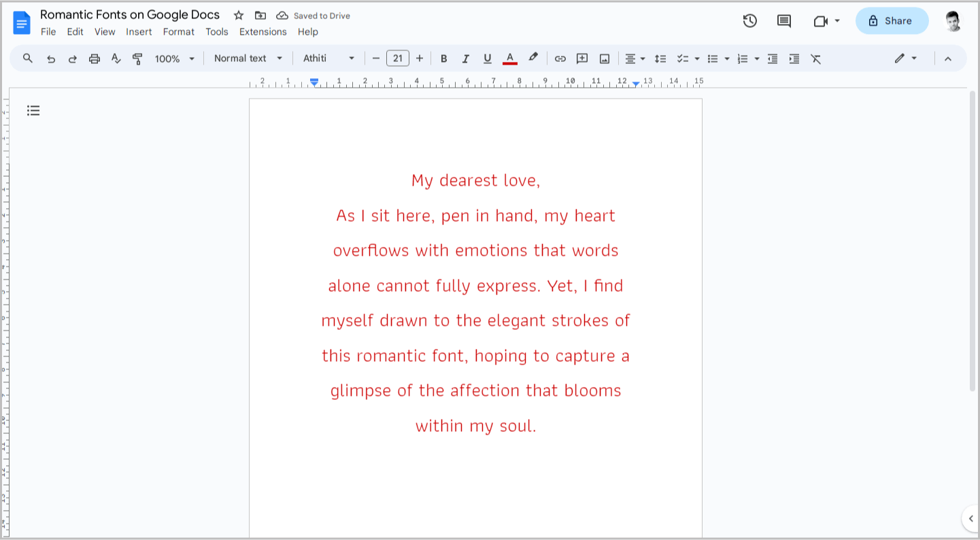Open the zoom 100% dropdown
The width and height of the screenshot is (980, 540).
coord(175,58)
